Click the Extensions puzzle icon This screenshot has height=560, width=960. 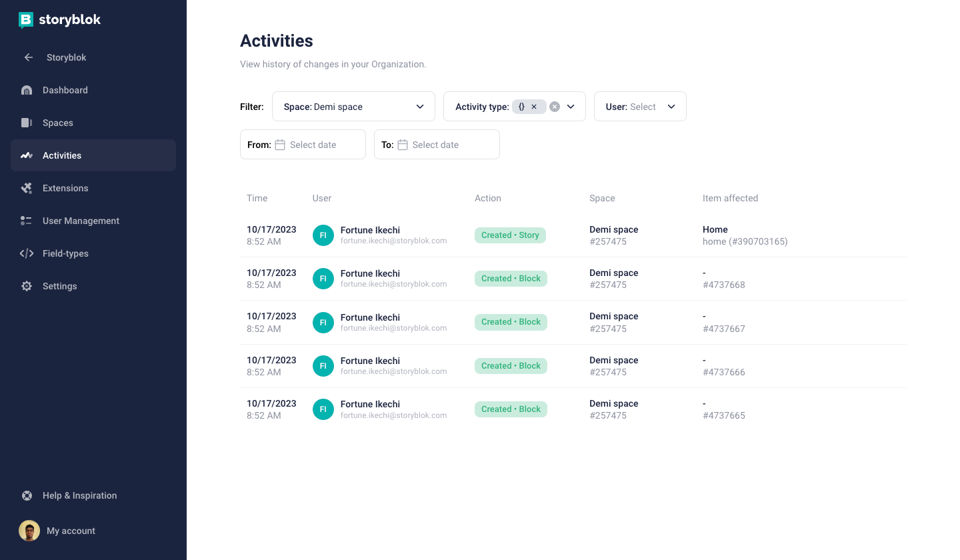(x=27, y=188)
